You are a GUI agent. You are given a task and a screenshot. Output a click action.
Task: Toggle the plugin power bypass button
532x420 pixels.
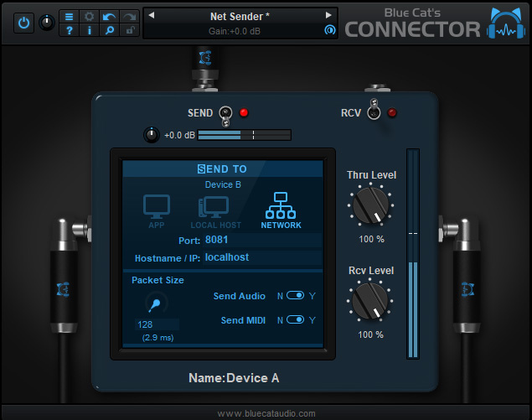click(x=23, y=23)
